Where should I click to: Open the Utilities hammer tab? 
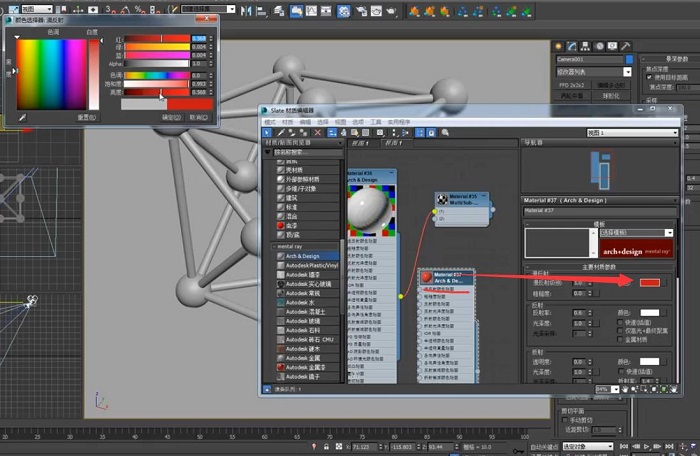point(626,46)
